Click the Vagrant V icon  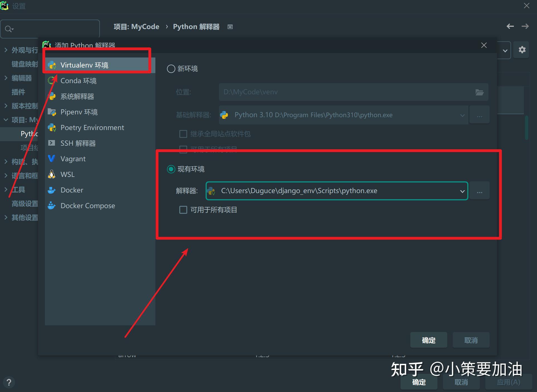point(52,159)
